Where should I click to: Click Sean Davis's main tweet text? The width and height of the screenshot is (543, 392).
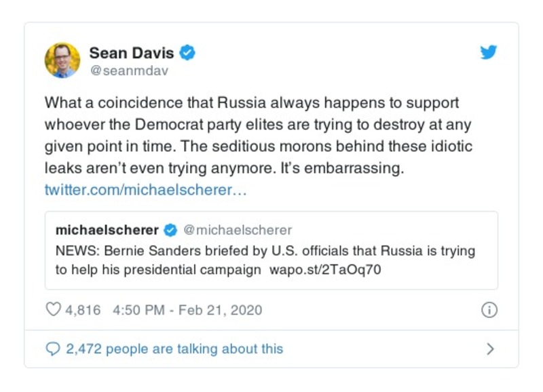258,135
